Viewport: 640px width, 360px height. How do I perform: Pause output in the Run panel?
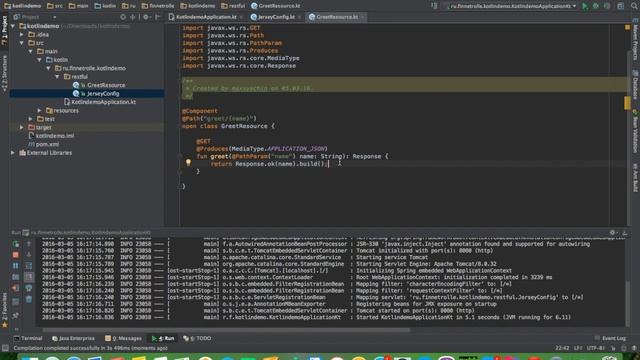(16, 266)
